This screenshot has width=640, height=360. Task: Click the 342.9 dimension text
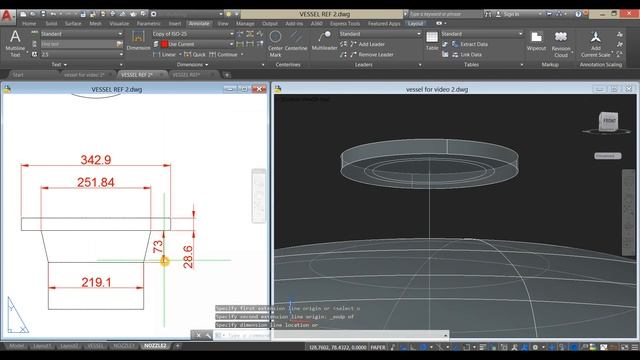pyautogui.click(x=96, y=160)
